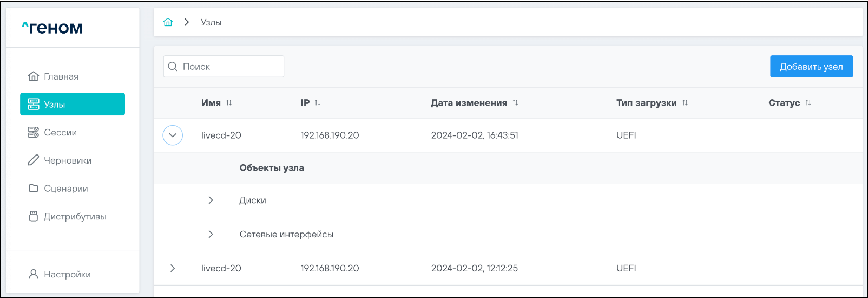The width and height of the screenshot is (868, 298).
Task: Expand the second livecd-20 node row
Action: pos(173,268)
